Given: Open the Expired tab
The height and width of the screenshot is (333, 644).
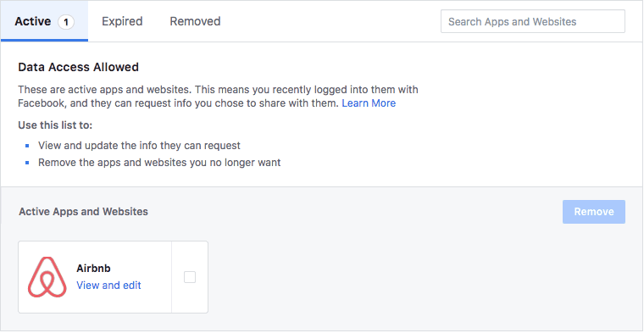Looking at the screenshot, I should pyautogui.click(x=122, y=21).
